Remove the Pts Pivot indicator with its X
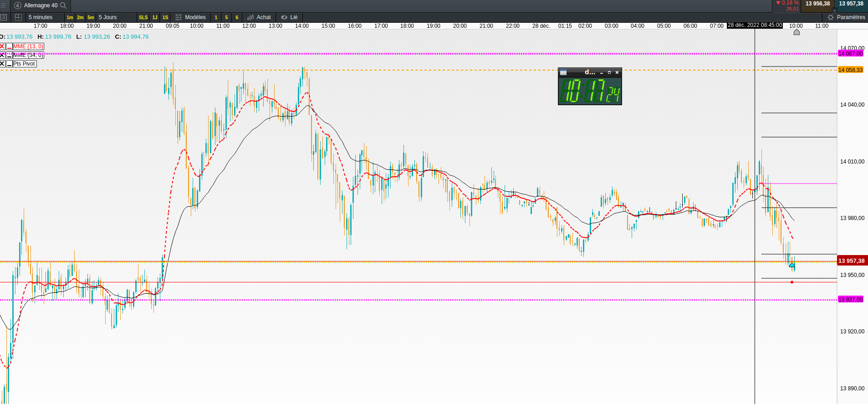This screenshot has width=868, height=404. click(x=2, y=64)
